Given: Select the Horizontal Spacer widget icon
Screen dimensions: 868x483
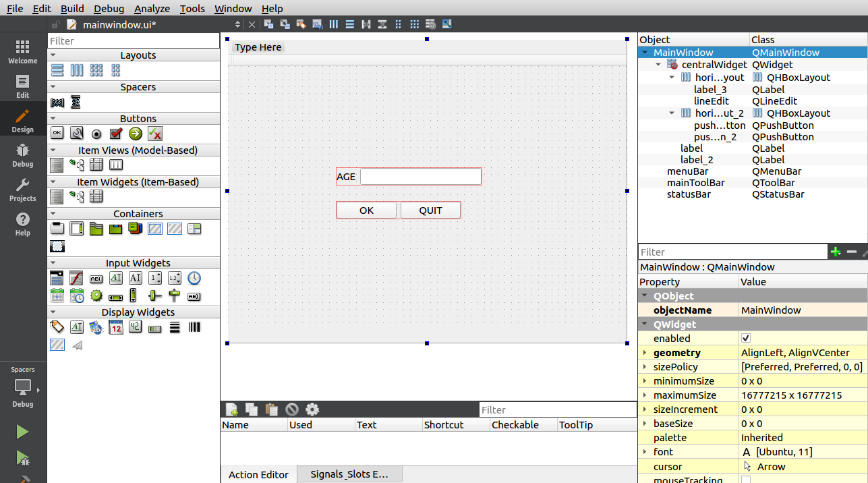Looking at the screenshot, I should pyautogui.click(x=57, y=103).
